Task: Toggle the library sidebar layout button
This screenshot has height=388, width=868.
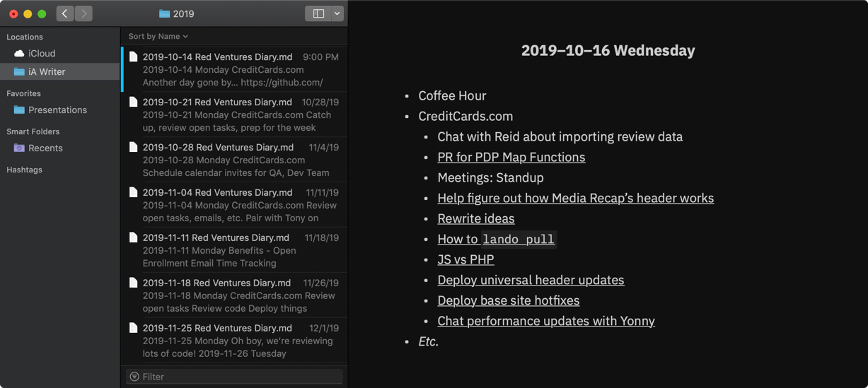Action: tap(318, 13)
